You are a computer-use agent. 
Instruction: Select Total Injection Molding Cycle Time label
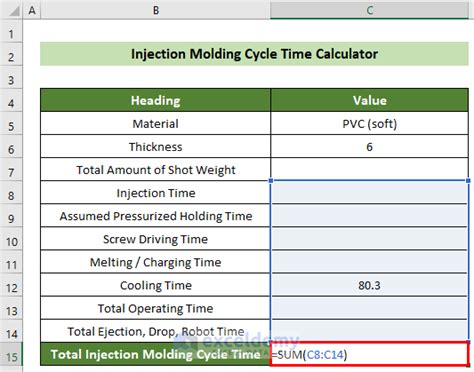click(155, 354)
